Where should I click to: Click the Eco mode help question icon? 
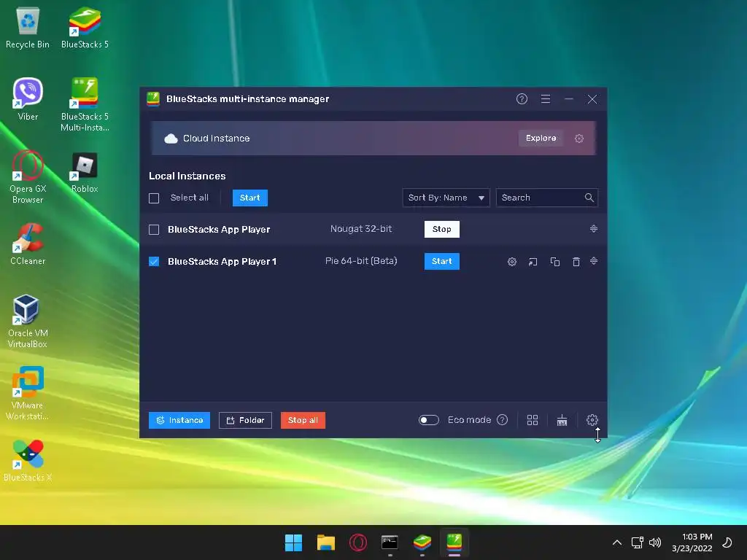tap(502, 420)
